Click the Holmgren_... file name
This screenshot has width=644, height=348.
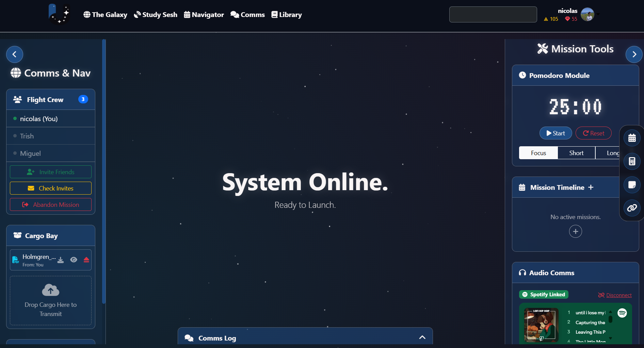39,257
